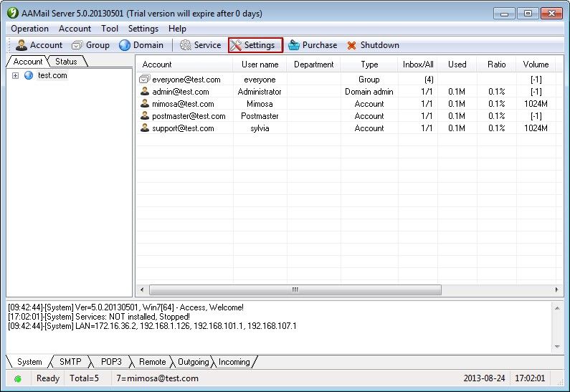The image size is (570, 392).
Task: Click the user name 'sylvia' cell
Action: point(260,128)
